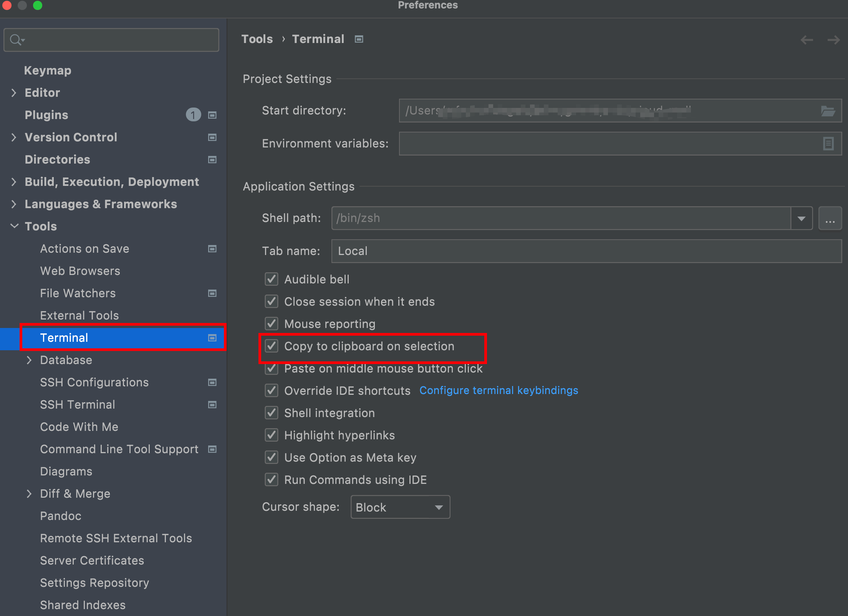Viewport: 848px width, 616px height.
Task: Toggle the Shell integration checkbox
Action: pyautogui.click(x=272, y=413)
